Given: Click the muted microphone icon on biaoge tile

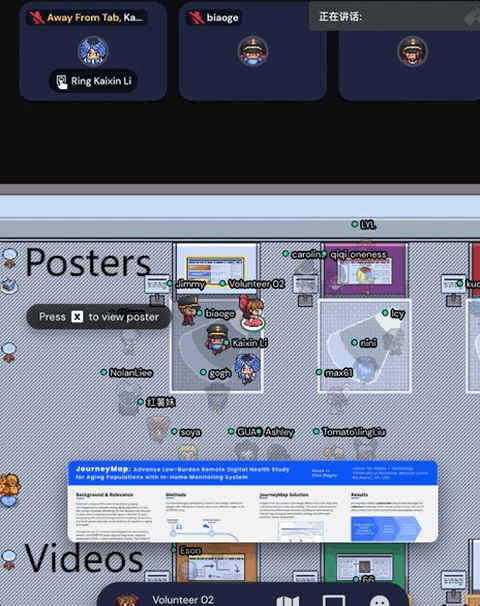Looking at the screenshot, I should coord(196,17).
